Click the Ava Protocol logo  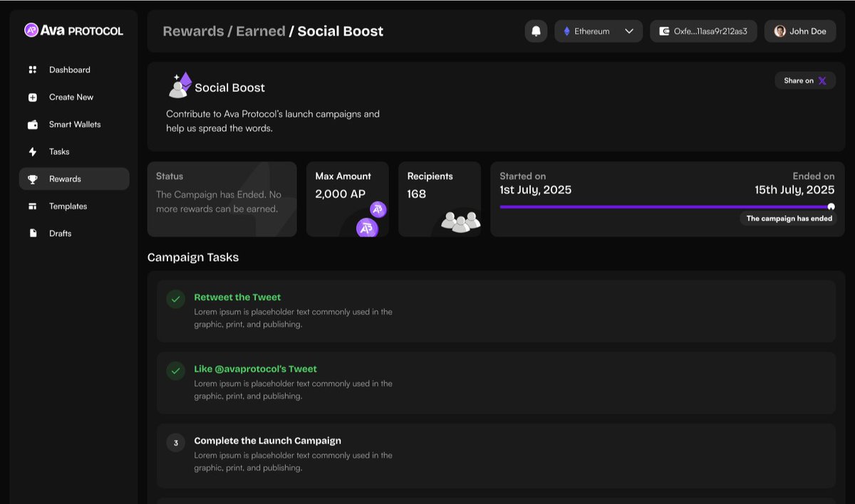[73, 30]
